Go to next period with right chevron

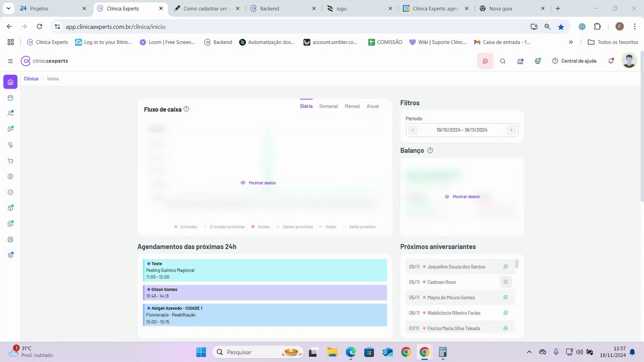pyautogui.click(x=511, y=130)
